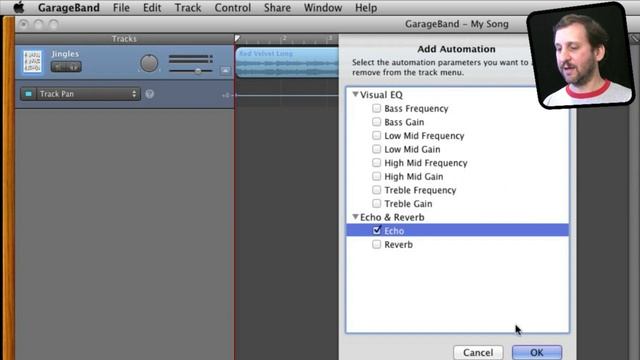This screenshot has width=640, height=360.
Task: Open the Help menu
Action: coord(366,8)
